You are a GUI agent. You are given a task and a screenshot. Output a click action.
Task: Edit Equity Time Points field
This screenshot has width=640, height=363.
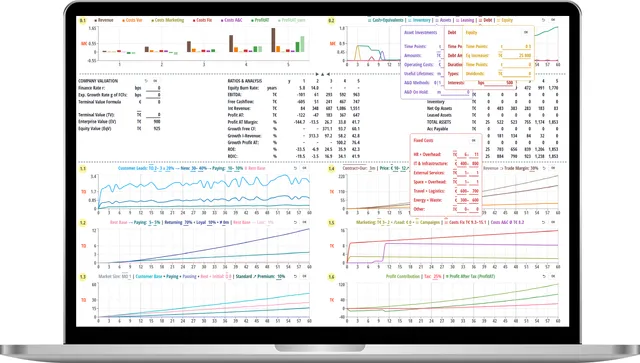point(516,47)
